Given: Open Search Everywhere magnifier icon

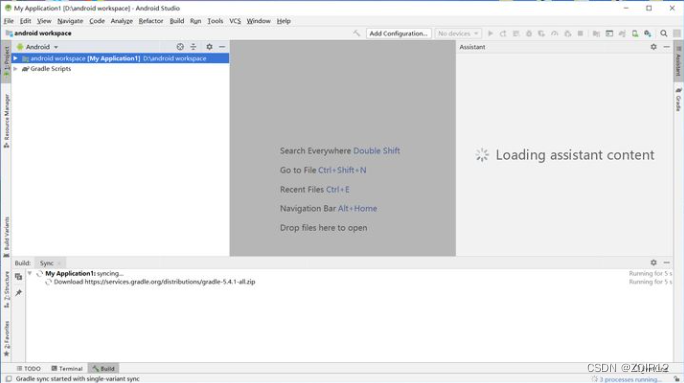Looking at the screenshot, I should pyautogui.click(x=663, y=34).
